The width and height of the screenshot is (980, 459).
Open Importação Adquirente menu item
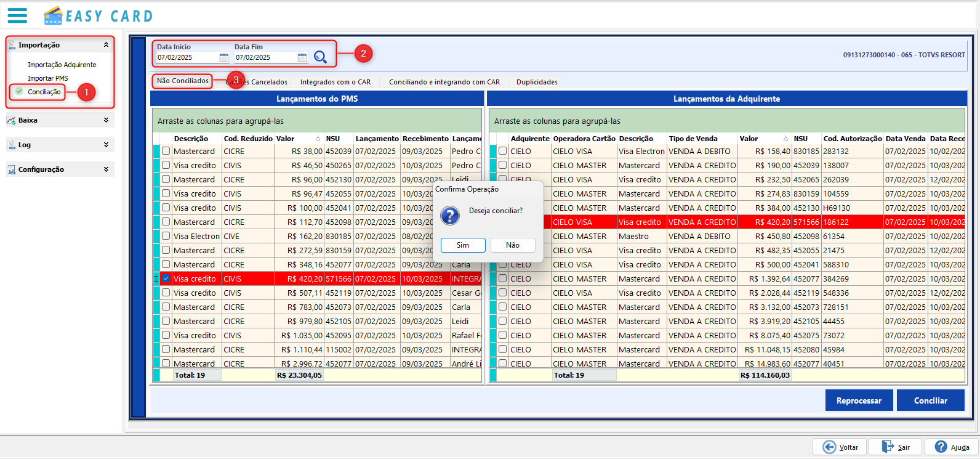tap(62, 65)
